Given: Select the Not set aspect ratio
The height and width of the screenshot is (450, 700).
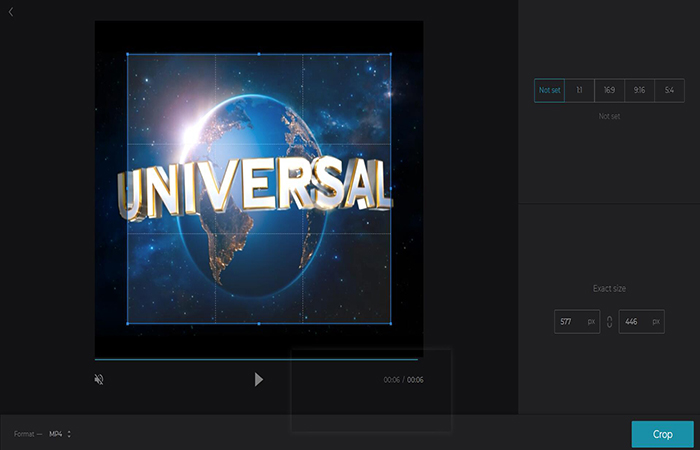Looking at the screenshot, I should (x=549, y=90).
